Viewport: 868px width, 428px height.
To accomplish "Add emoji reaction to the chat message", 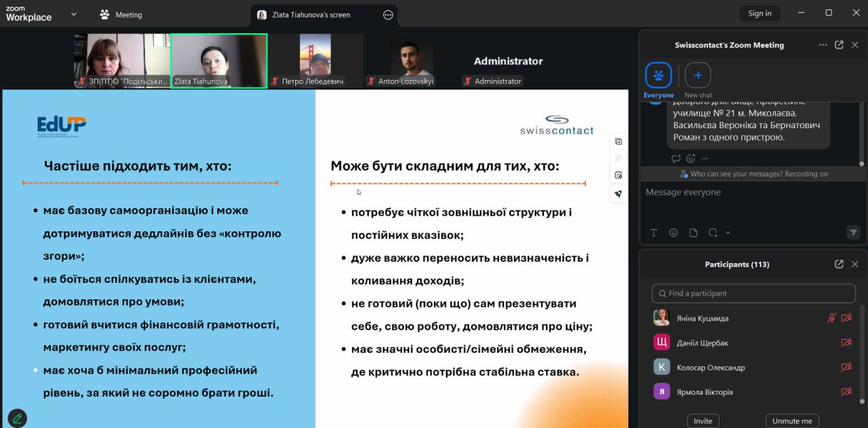I will [690, 158].
